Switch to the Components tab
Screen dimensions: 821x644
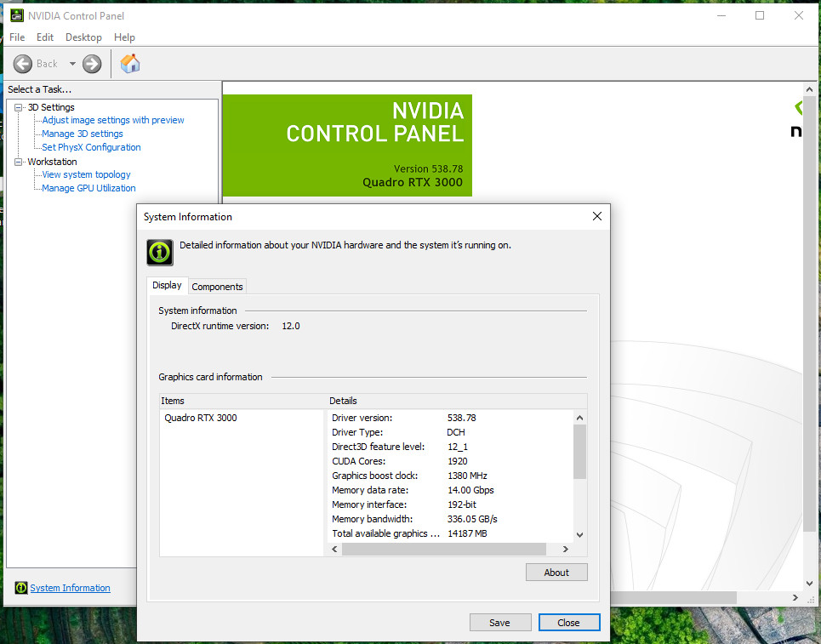click(x=217, y=287)
